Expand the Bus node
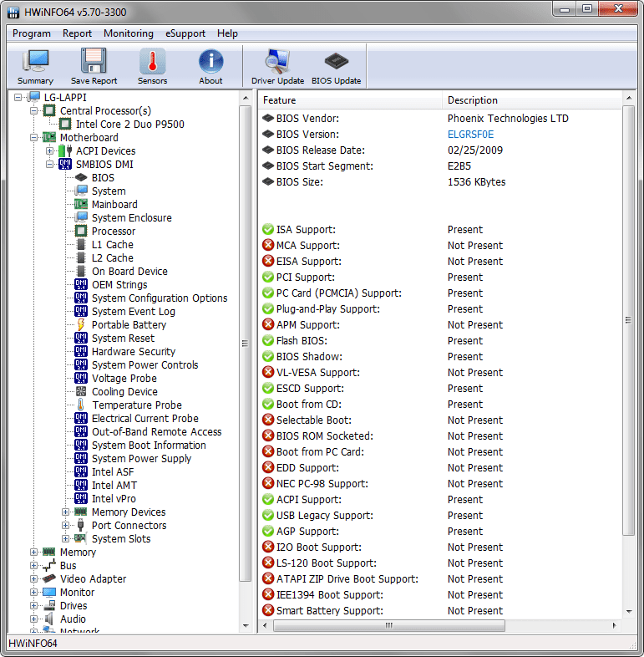 tap(34, 566)
